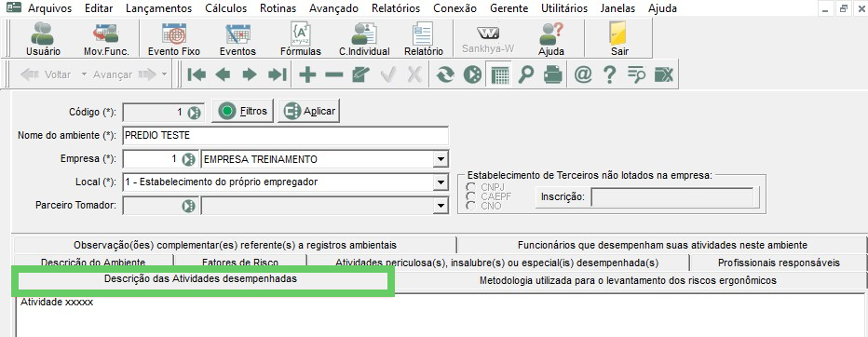Switch to Fatores de Risco tab
The image size is (868, 337).
[240, 263]
